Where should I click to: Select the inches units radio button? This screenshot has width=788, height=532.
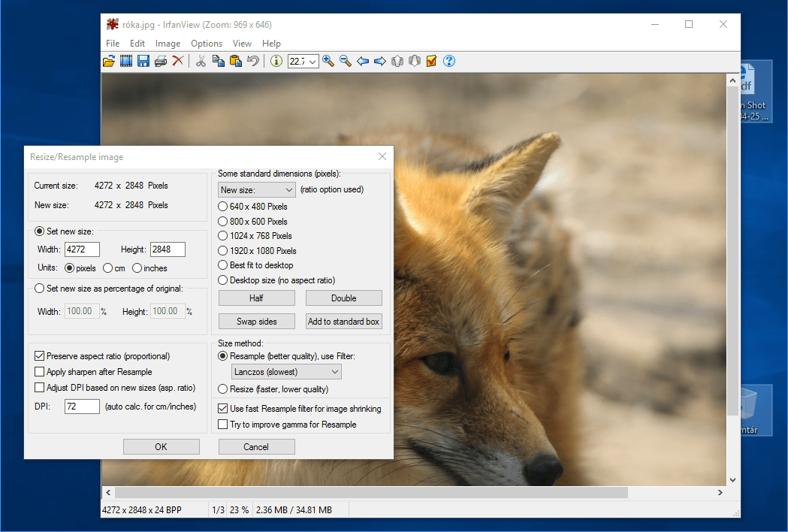coord(137,268)
